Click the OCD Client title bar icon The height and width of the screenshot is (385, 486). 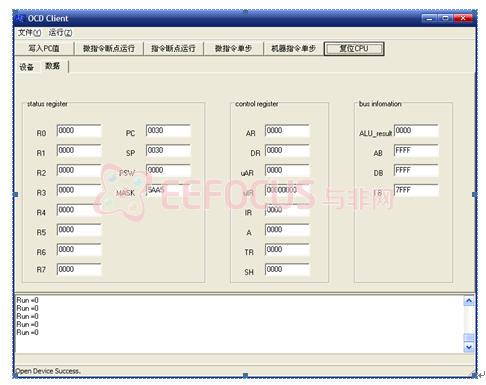20,18
